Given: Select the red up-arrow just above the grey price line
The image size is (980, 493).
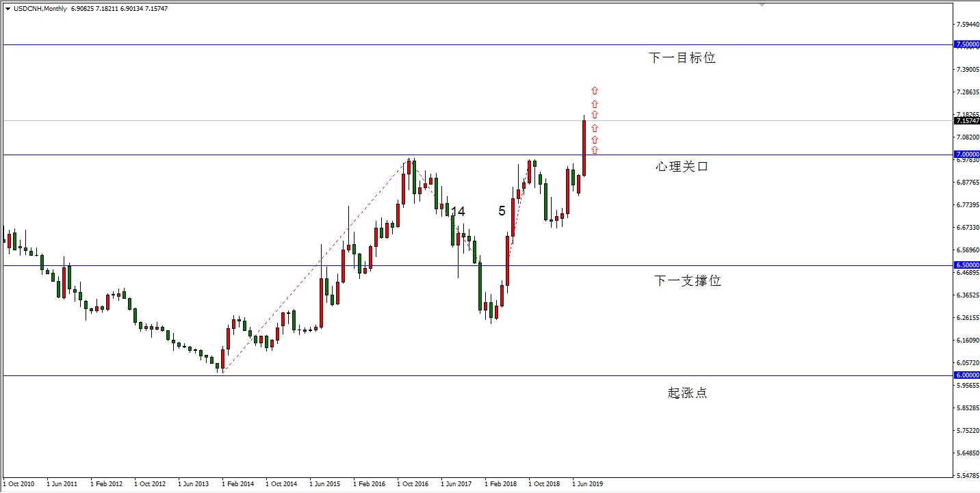Looking at the screenshot, I should click(x=595, y=114).
